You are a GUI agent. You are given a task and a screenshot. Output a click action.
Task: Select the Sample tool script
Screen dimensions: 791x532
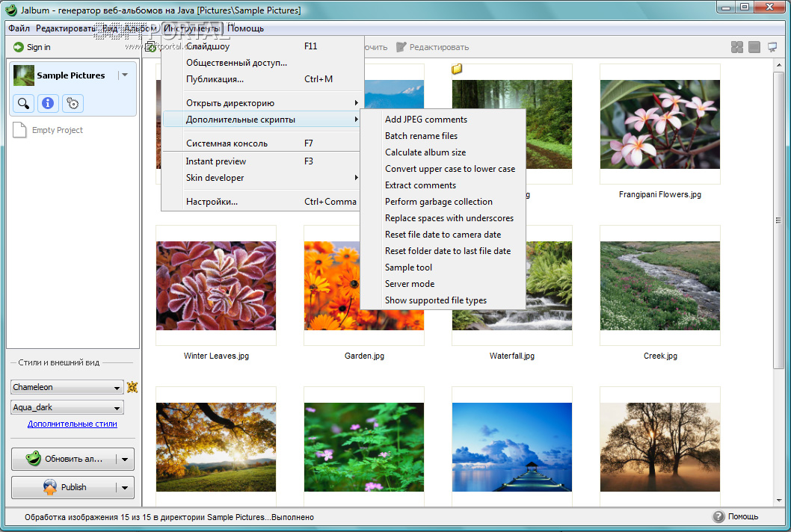coord(443,267)
